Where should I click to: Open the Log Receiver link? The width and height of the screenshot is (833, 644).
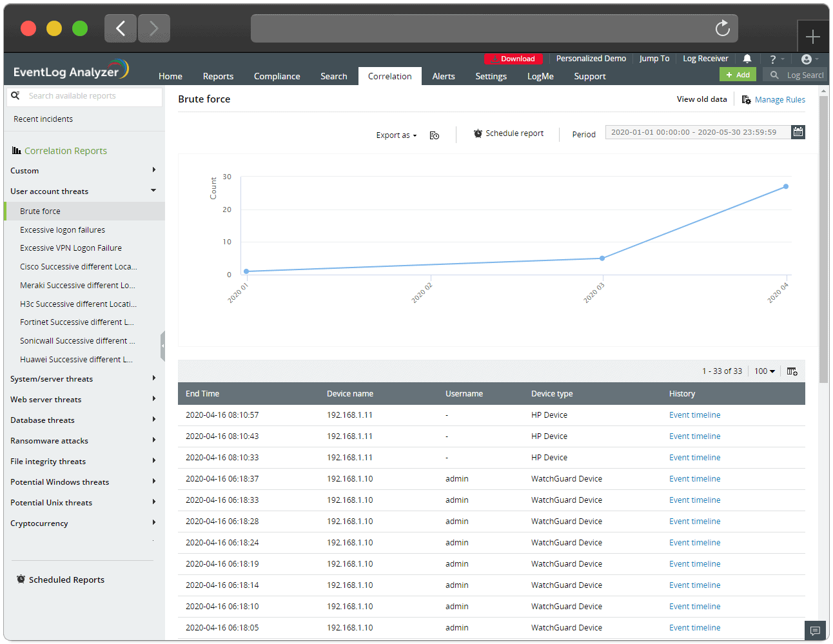705,59
